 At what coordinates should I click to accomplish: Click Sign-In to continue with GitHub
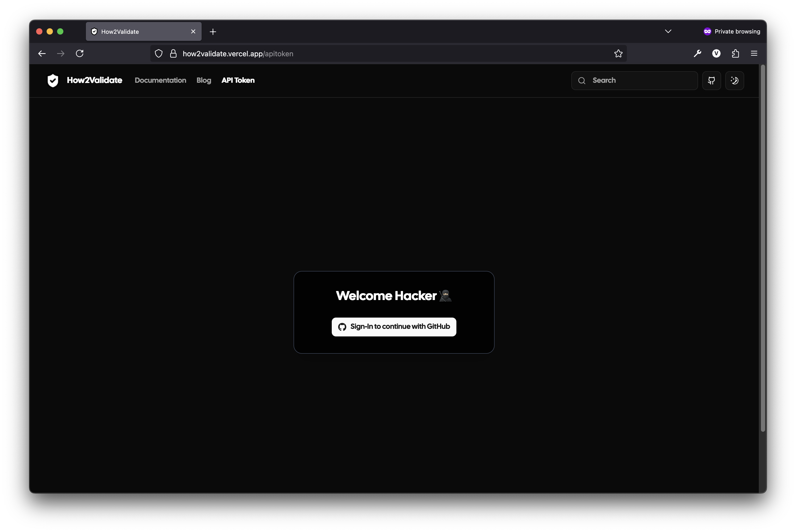pyautogui.click(x=394, y=327)
